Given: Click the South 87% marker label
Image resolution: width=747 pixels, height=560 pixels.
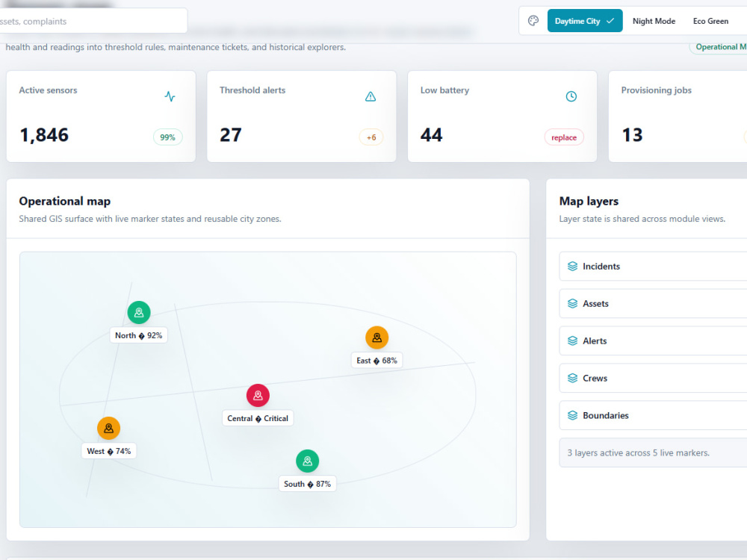Looking at the screenshot, I should (x=307, y=484).
